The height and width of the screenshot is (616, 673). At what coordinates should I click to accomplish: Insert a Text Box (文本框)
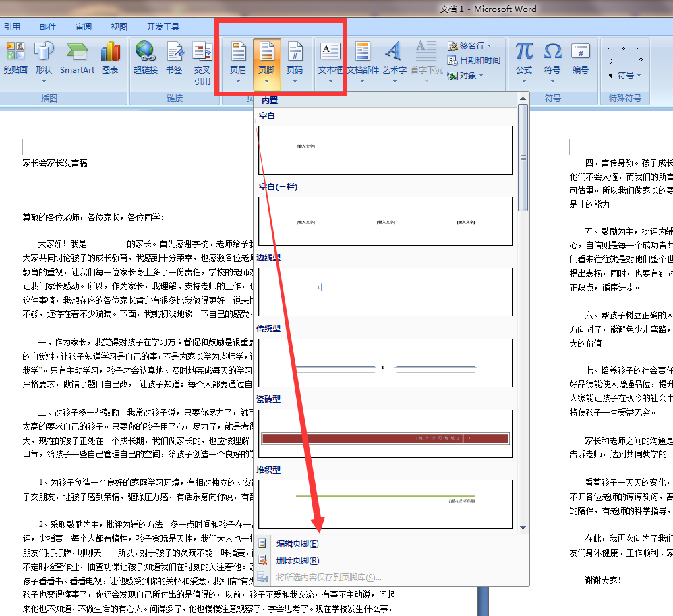click(330, 63)
